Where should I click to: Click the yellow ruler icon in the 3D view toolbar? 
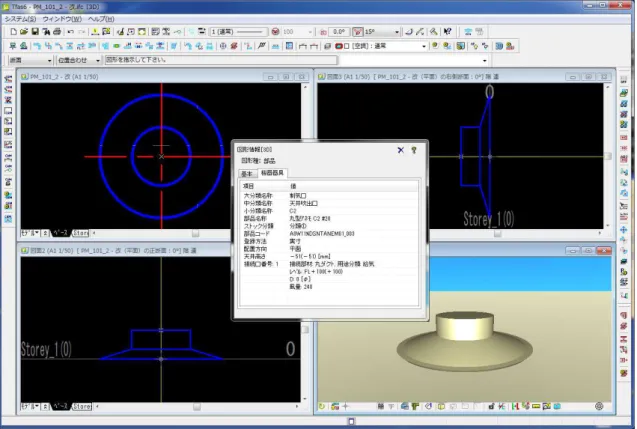click(536, 406)
